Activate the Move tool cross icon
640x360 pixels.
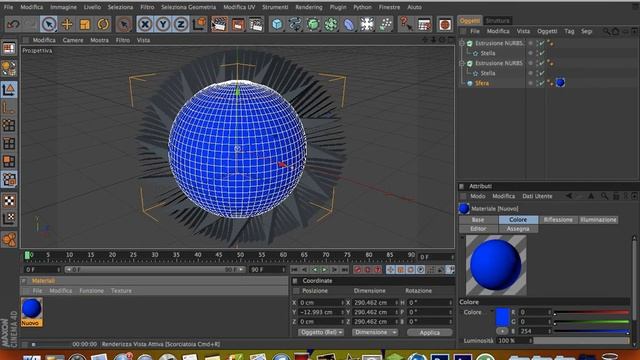coord(67,24)
